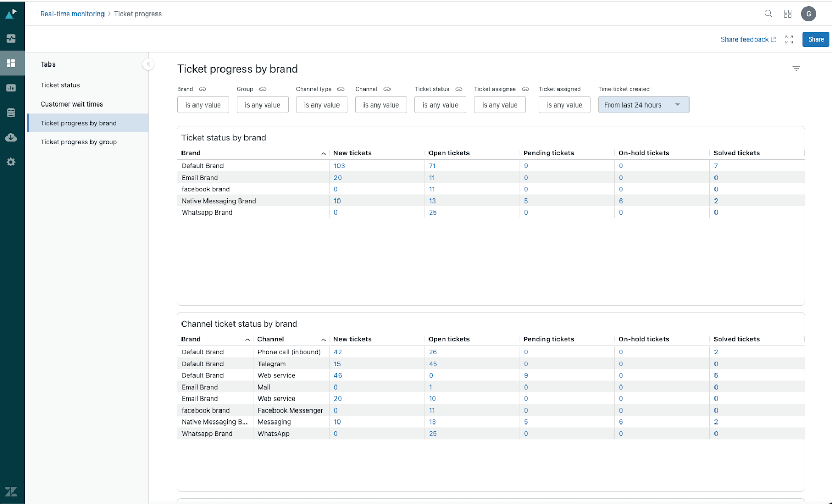Image resolution: width=832 pixels, height=504 pixels.
Task: Open the search magnifier icon
Action: [768, 14]
